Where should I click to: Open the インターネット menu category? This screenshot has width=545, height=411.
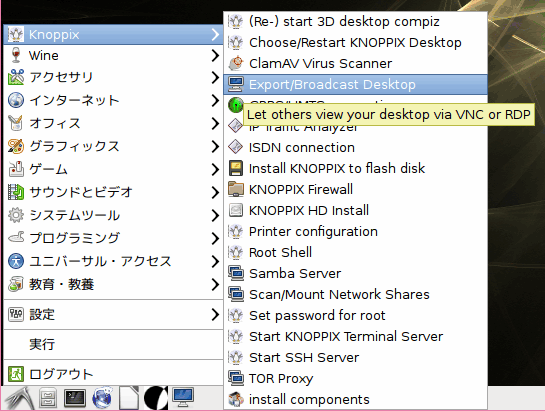[113, 100]
